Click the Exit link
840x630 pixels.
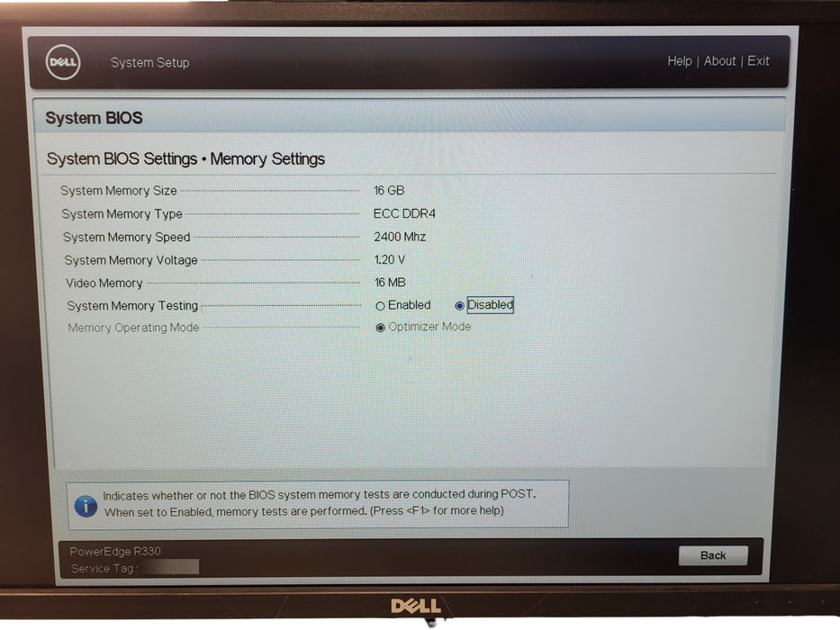(758, 61)
